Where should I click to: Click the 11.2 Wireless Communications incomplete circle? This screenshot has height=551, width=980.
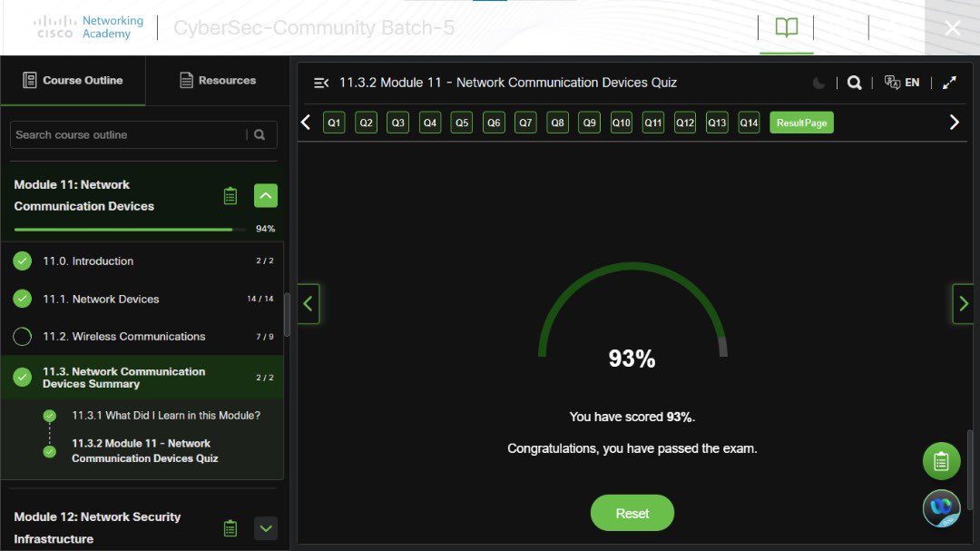(23, 337)
